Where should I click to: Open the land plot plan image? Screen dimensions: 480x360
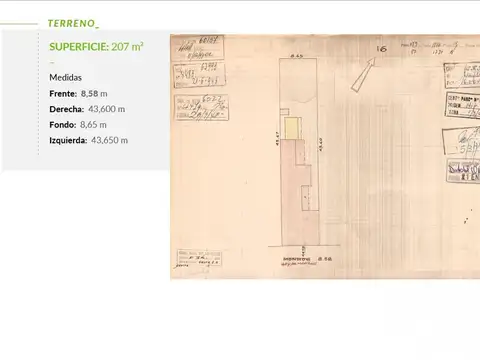pyautogui.click(x=325, y=157)
